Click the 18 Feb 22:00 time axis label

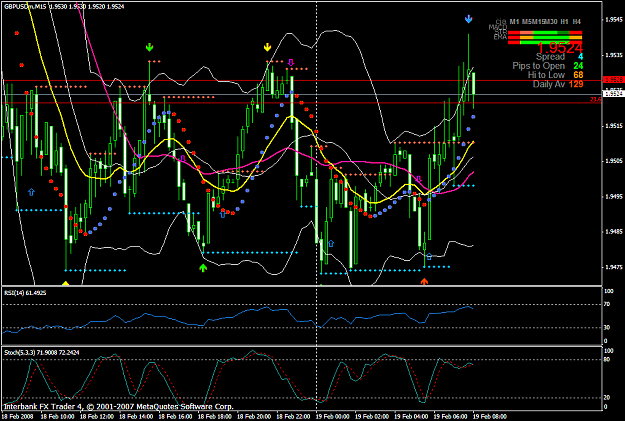click(293, 417)
